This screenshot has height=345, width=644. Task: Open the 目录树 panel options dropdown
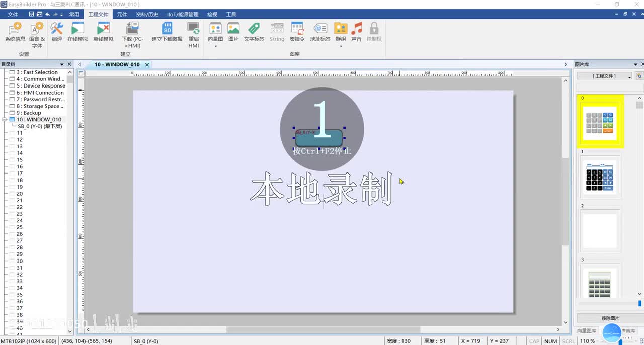pos(62,64)
